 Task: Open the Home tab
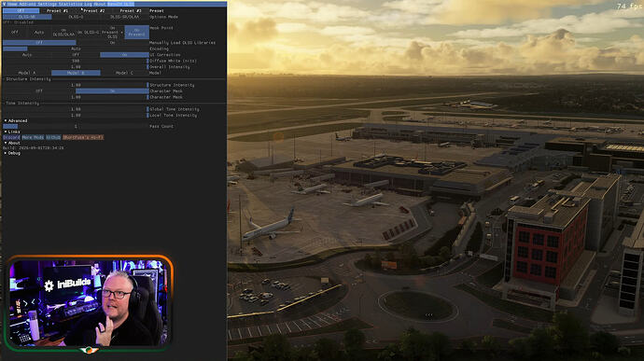click(x=12, y=4)
